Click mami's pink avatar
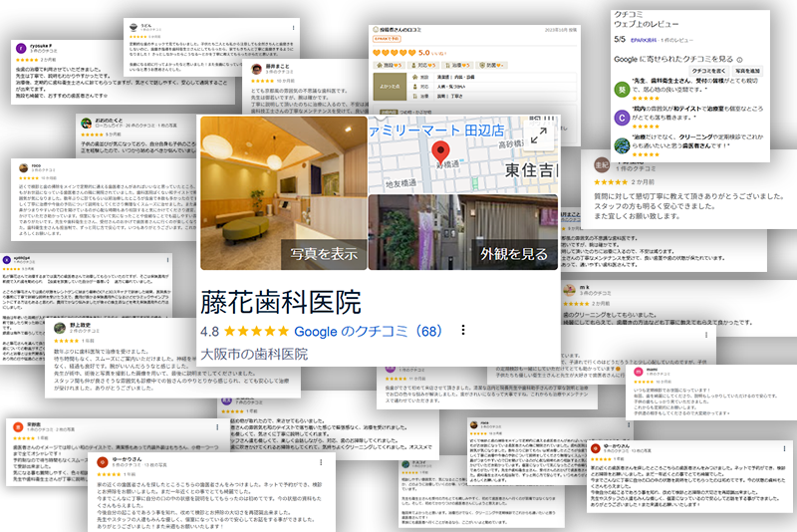The height and width of the screenshot is (532, 797). pos(638,372)
